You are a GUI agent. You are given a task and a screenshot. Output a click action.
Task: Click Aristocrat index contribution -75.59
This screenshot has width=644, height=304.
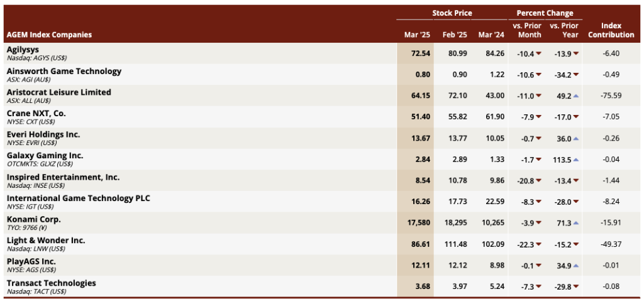click(611, 96)
